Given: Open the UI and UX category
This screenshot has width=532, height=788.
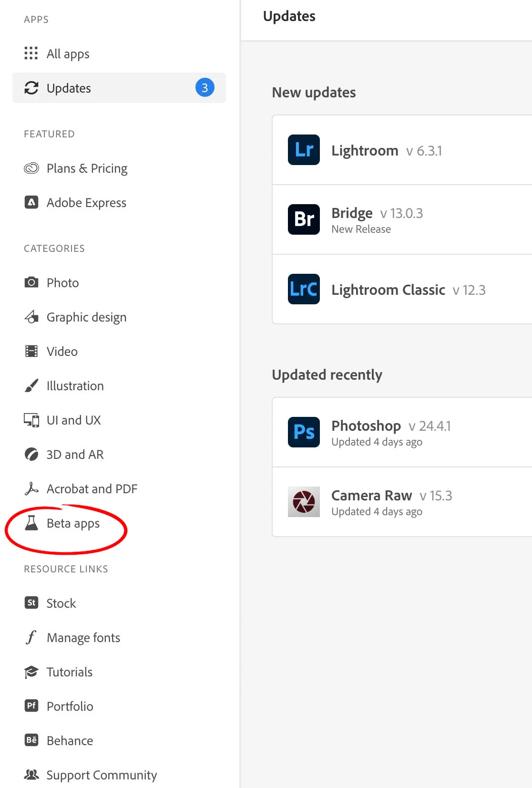Looking at the screenshot, I should click(119, 420).
